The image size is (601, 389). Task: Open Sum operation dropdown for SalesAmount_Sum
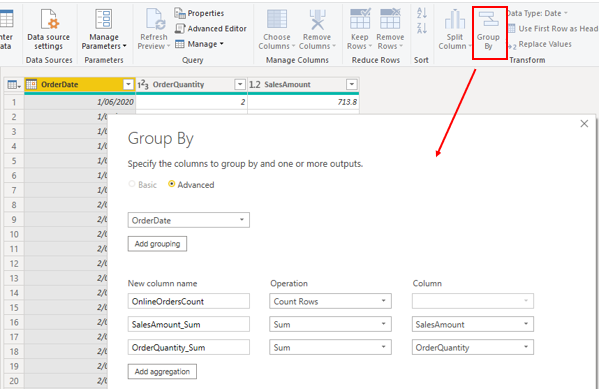330,324
